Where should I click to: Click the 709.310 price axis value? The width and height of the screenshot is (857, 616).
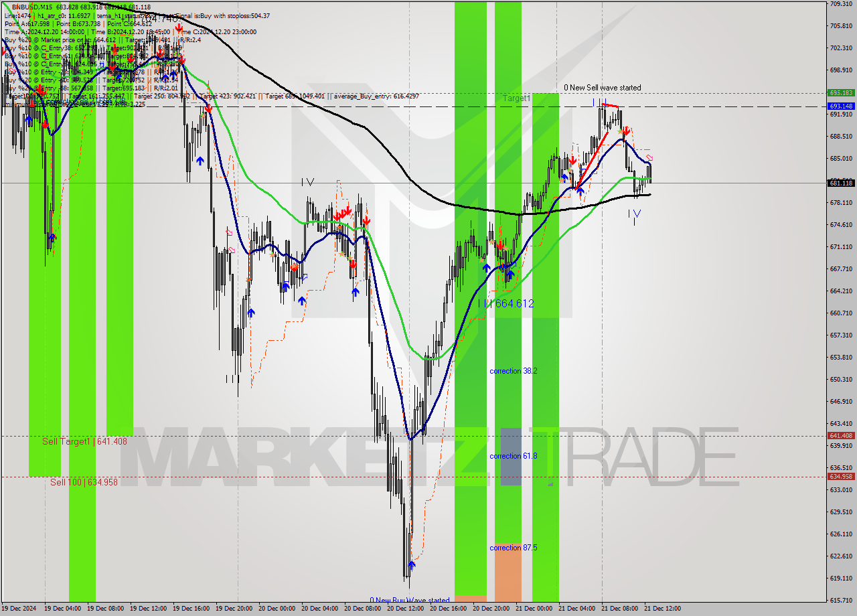pyautogui.click(x=841, y=4)
